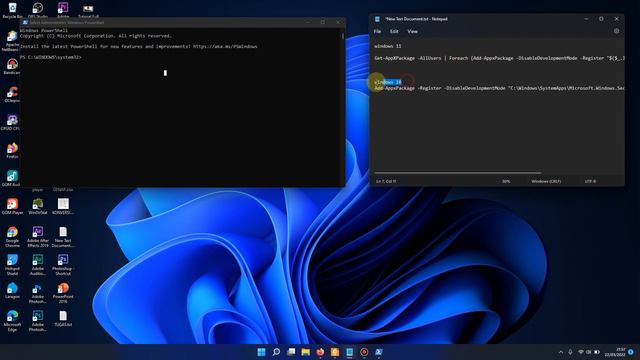
Task: Open the Laragon desktop shortcut
Action: 12,290
